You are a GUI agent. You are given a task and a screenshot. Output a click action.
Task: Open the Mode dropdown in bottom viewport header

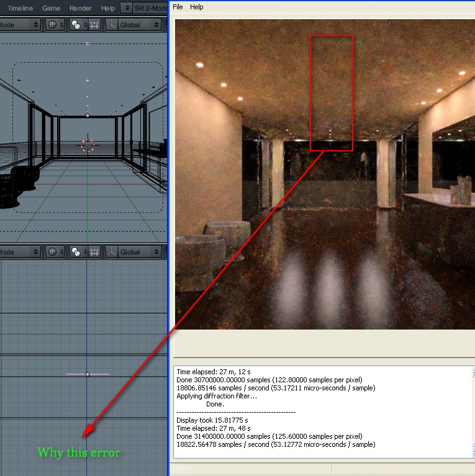[19, 252]
